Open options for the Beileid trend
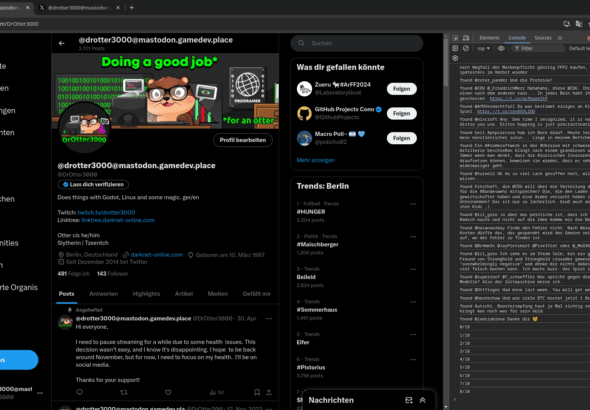Screen dimensions: 590x410 (413, 269)
